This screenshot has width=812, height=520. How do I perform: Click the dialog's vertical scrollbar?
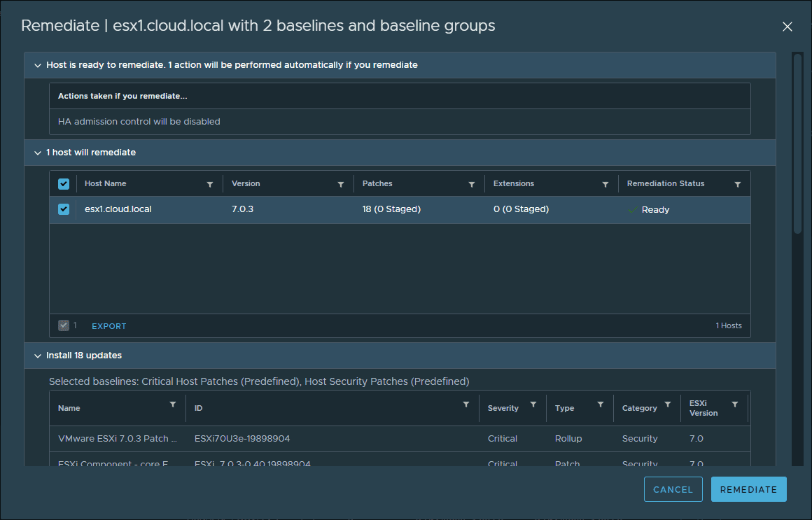coord(797,143)
